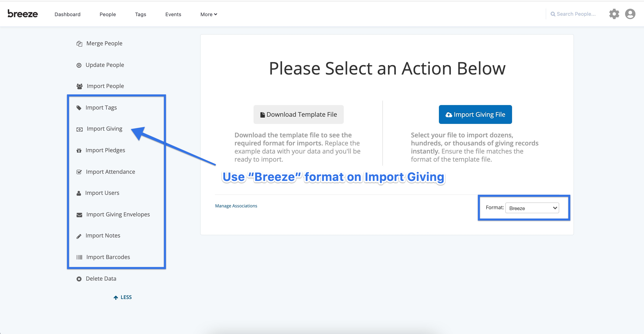This screenshot has height=334, width=644.
Task: Click the Import Giving Envelopes envelope icon
Action: pos(79,215)
